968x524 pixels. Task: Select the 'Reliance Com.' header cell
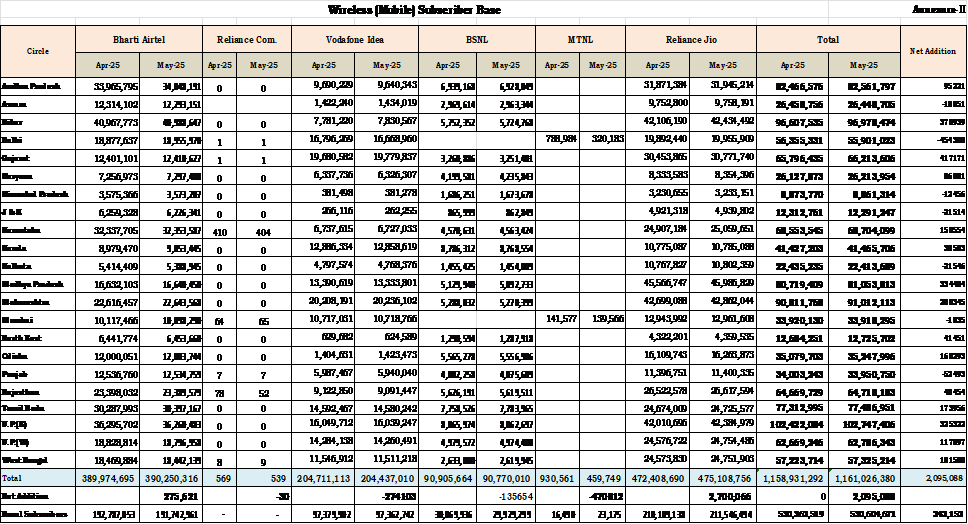click(247, 40)
